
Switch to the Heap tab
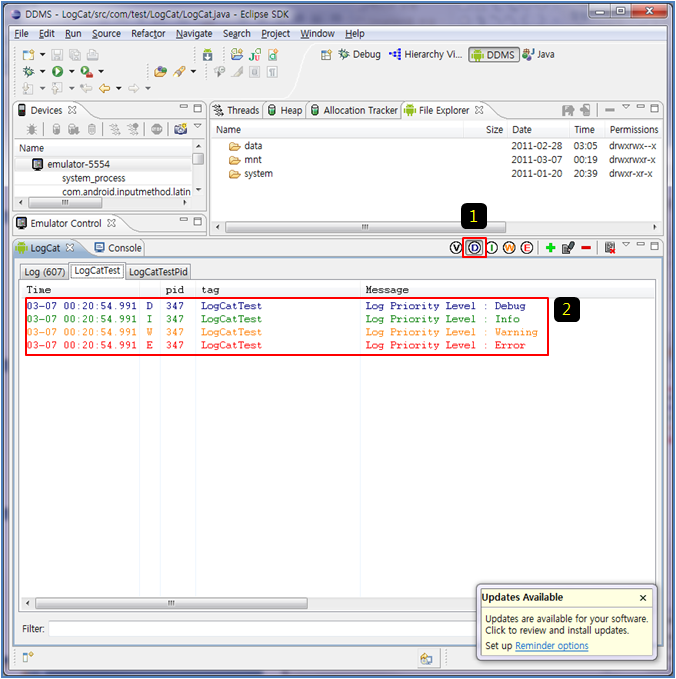[x=285, y=110]
